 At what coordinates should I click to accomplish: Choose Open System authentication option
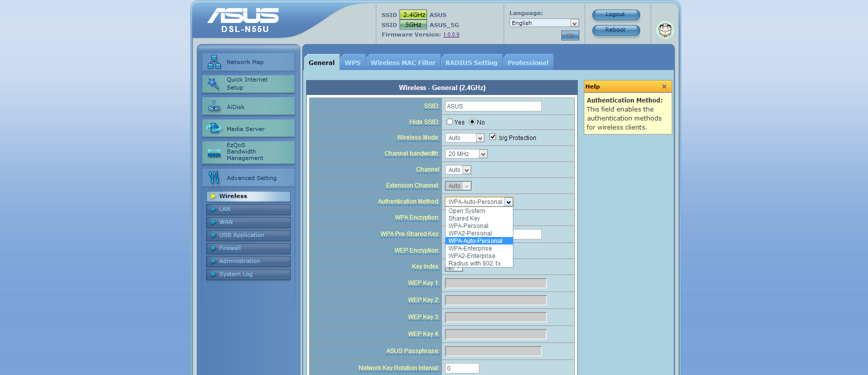click(479, 211)
